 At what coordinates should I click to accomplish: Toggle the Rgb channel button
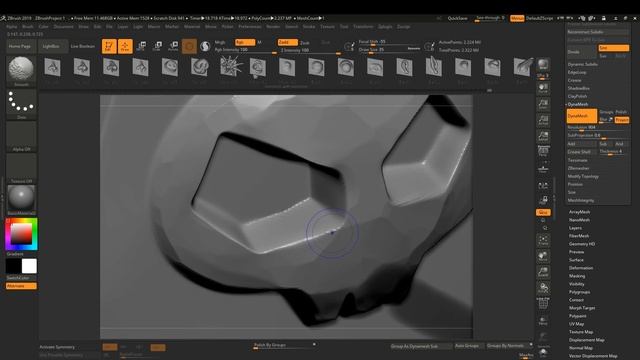click(x=245, y=42)
